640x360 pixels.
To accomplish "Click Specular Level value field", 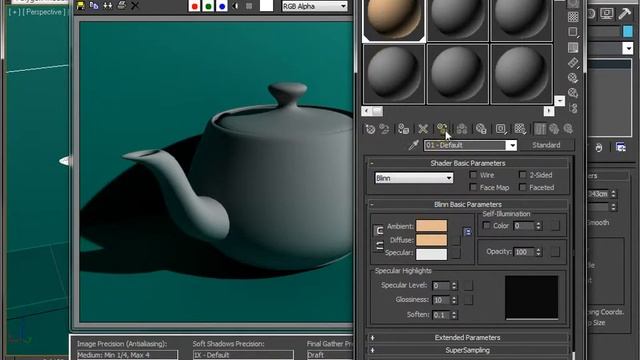I will pos(441,286).
